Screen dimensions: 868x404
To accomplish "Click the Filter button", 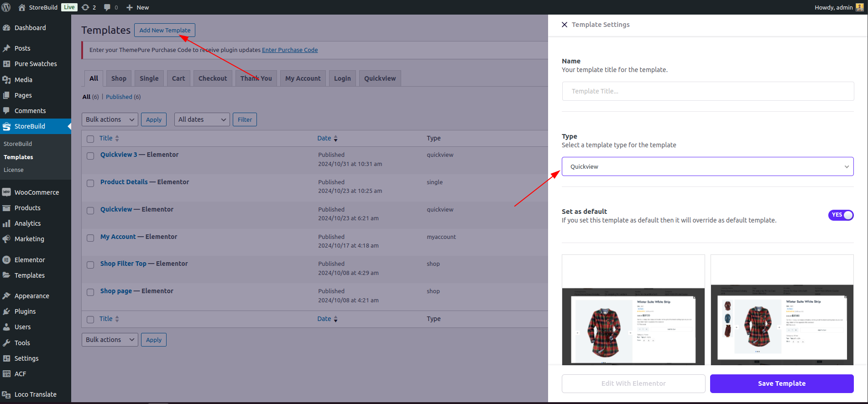I will (245, 119).
